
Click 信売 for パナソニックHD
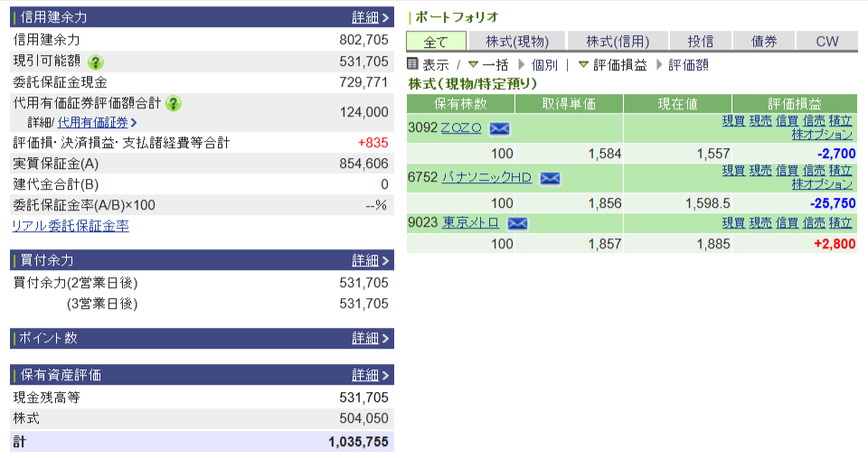coord(813,171)
